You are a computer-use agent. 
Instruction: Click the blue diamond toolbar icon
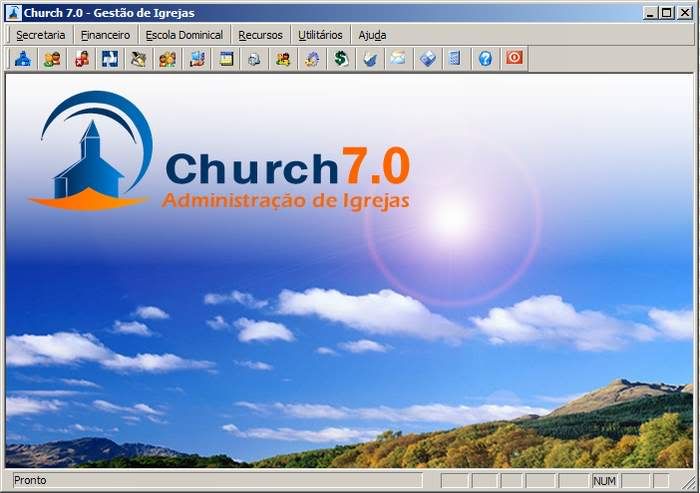click(427, 59)
